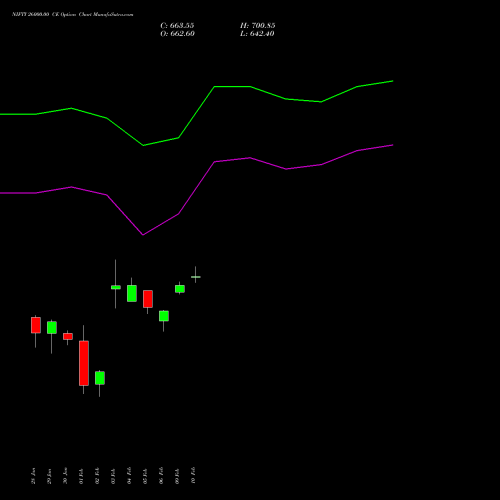
Task: Select the 28 Jan date label
Action: point(33,476)
